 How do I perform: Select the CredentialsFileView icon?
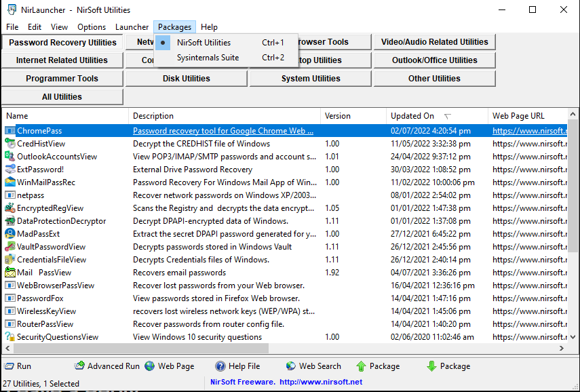click(10, 260)
